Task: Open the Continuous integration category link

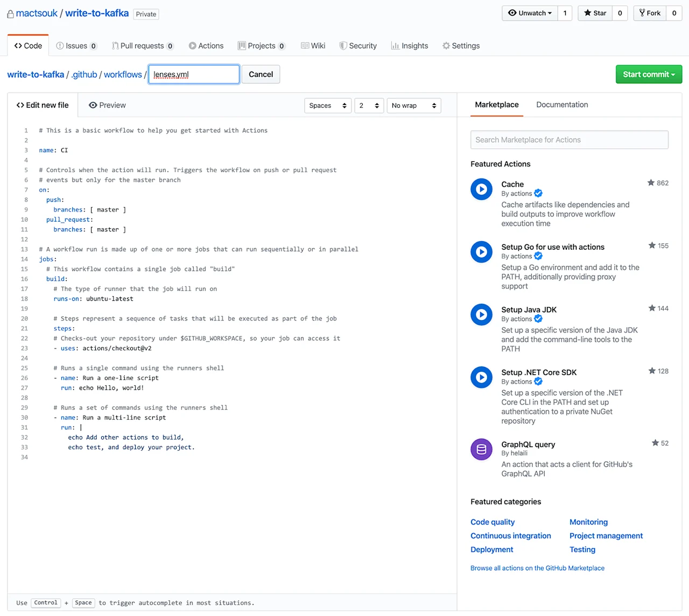Action: 510,535
